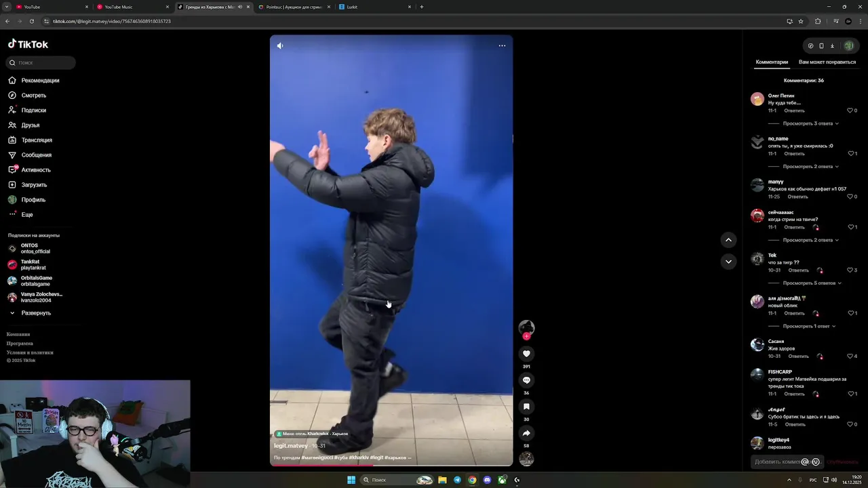
Task: Open the profile avatar in top-right pill
Action: coord(848,46)
